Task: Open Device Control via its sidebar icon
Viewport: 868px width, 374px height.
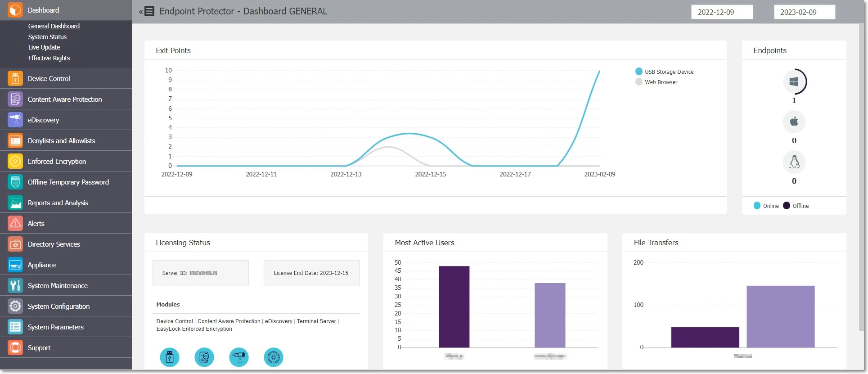Action: (x=15, y=78)
